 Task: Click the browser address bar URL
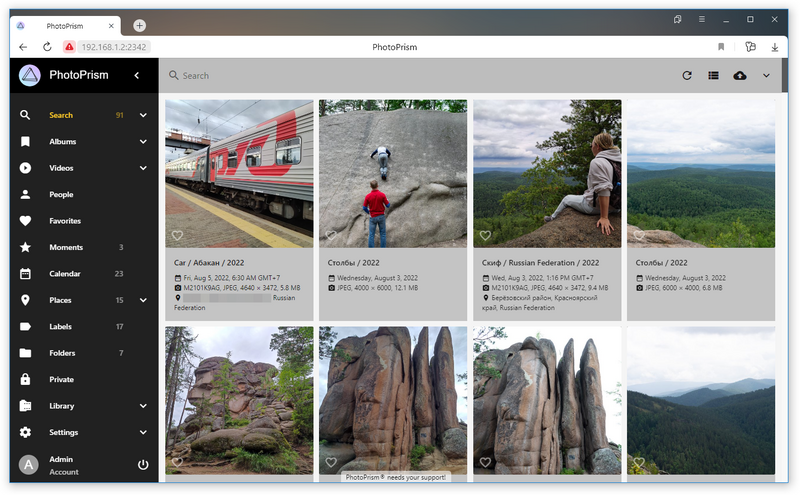point(114,47)
